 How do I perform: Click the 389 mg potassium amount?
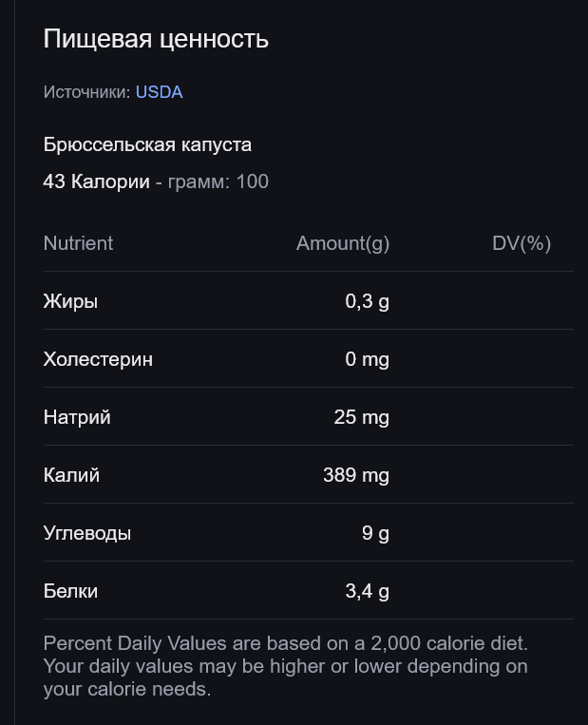(356, 475)
